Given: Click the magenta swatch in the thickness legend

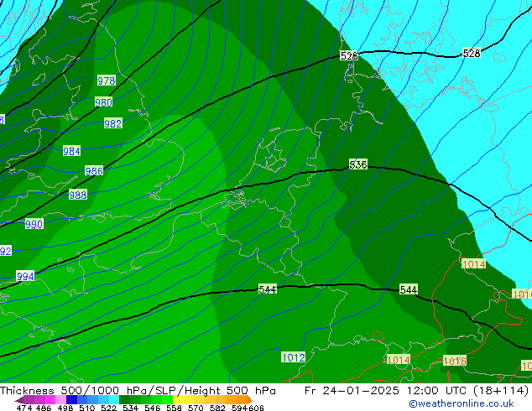Looking at the screenshot, I should (50, 399).
